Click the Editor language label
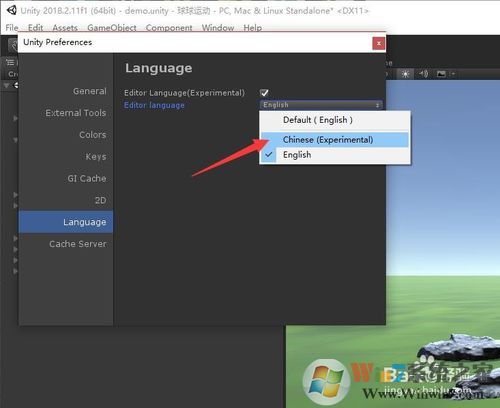This screenshot has width=500, height=408. (154, 105)
